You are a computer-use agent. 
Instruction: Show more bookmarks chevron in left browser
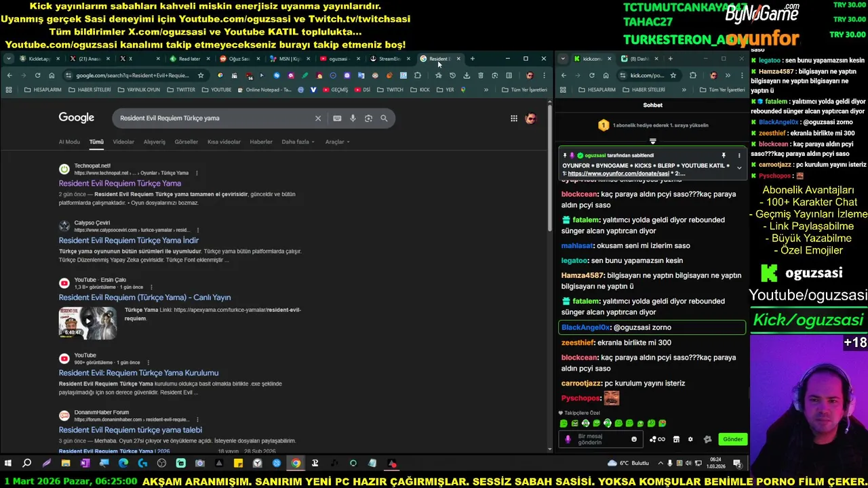pyautogui.click(x=486, y=89)
